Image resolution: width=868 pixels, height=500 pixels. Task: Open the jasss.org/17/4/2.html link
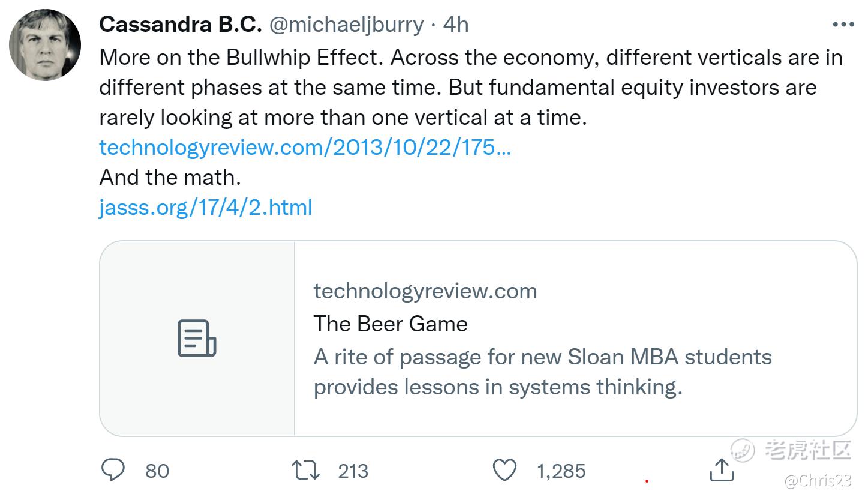click(205, 208)
